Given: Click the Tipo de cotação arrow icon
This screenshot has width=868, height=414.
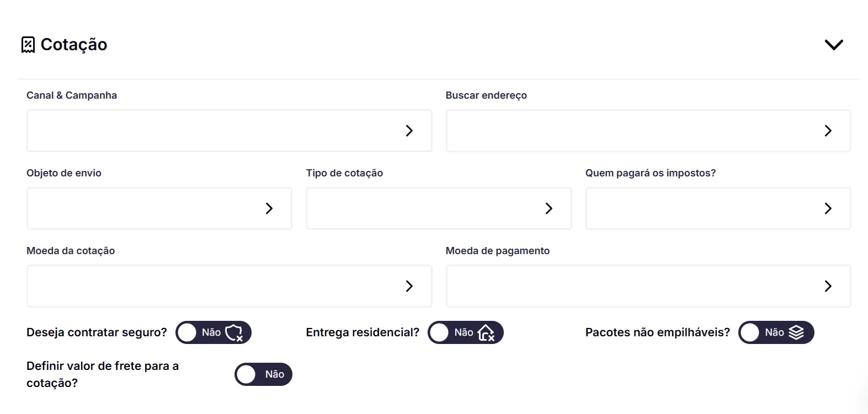Looking at the screenshot, I should [x=549, y=208].
